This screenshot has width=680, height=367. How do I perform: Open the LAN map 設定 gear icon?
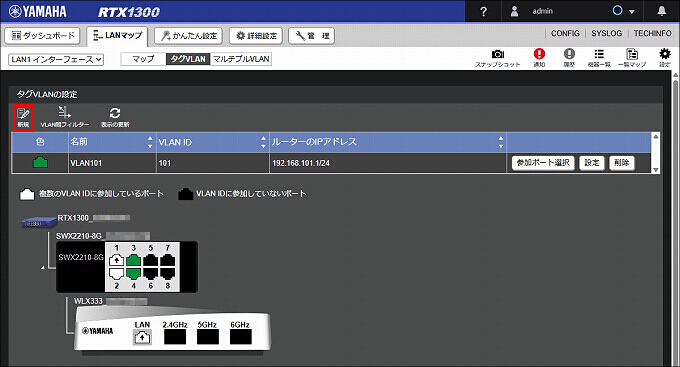click(664, 58)
